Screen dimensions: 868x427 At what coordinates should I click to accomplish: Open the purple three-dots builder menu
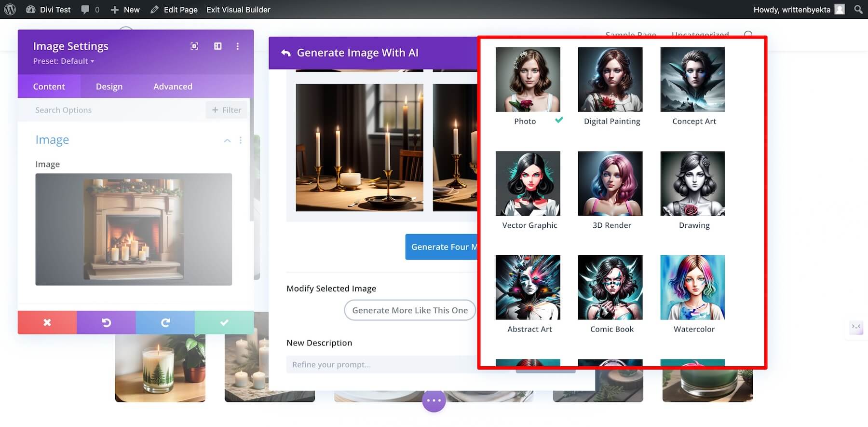coord(434,400)
